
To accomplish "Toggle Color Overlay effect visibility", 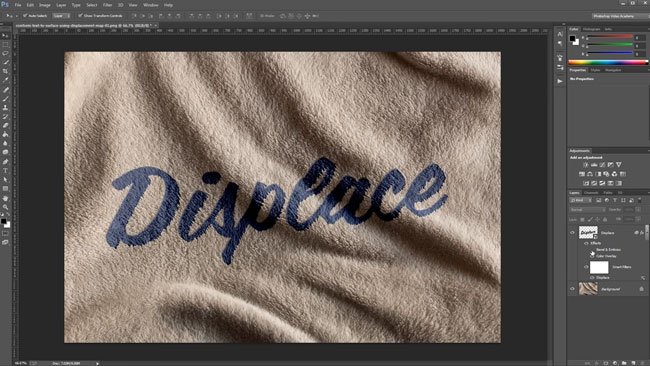I will (x=592, y=256).
